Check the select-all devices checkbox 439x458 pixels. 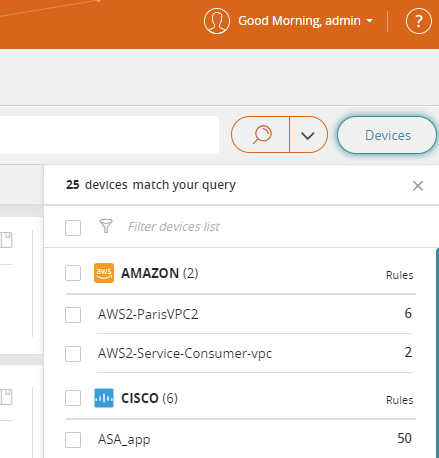73,228
